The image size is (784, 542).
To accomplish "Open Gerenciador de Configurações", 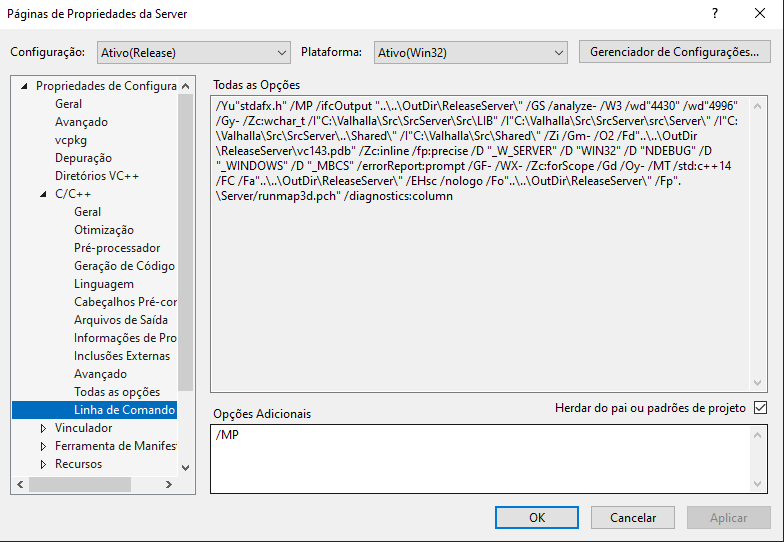I will (674, 52).
